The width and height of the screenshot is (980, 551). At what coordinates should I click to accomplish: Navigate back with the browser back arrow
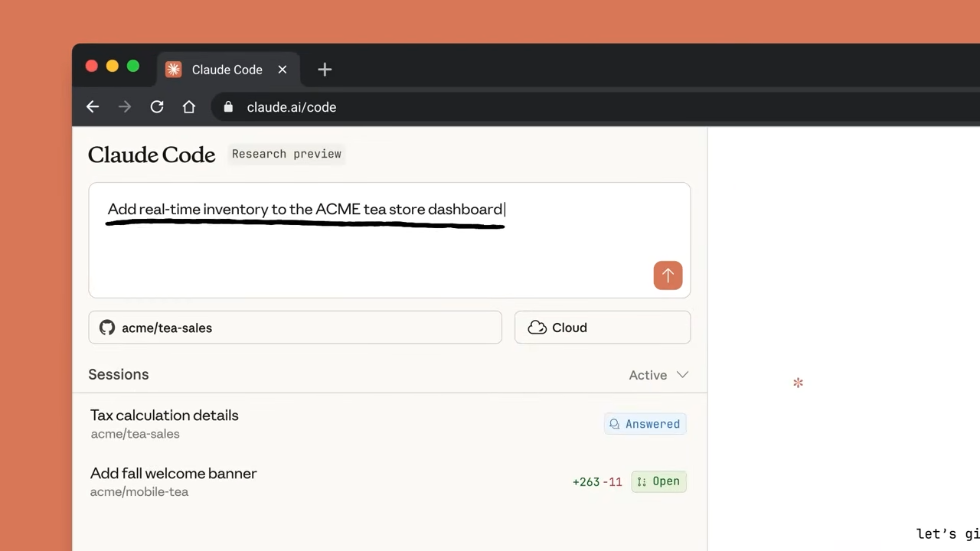pyautogui.click(x=92, y=106)
